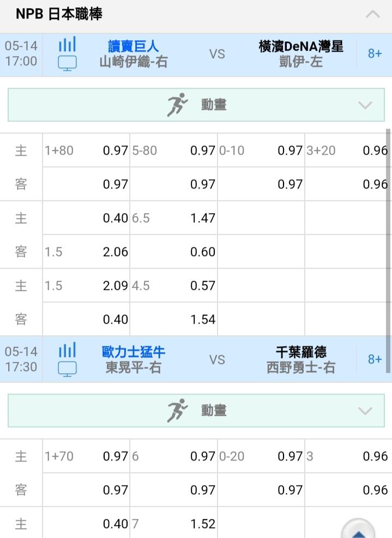Open live TV icon for 歐力士猛牛 match

[67, 369]
